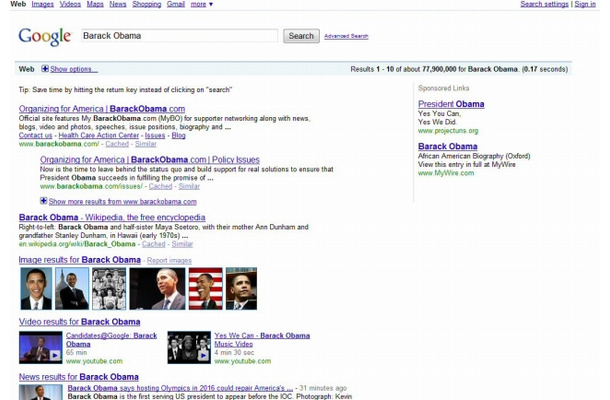The image size is (610, 400).
Task: Open News results for Barack Obama
Action: [x=79, y=377]
